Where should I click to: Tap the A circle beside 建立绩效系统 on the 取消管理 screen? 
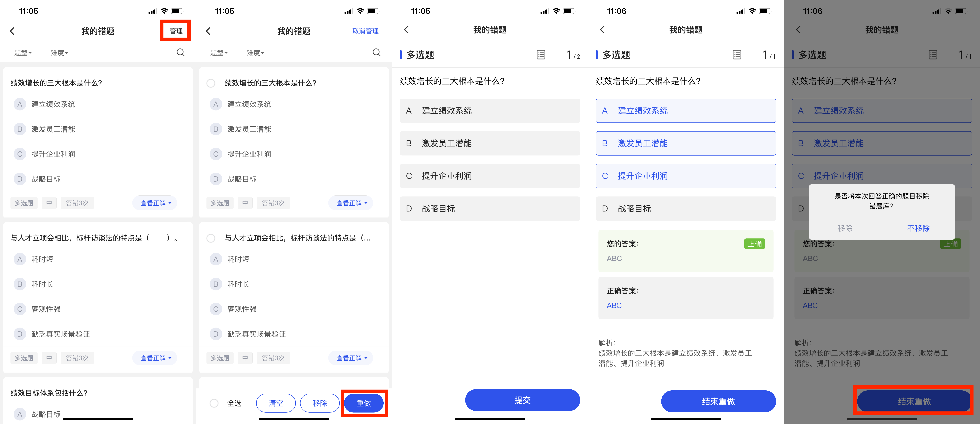216,104
